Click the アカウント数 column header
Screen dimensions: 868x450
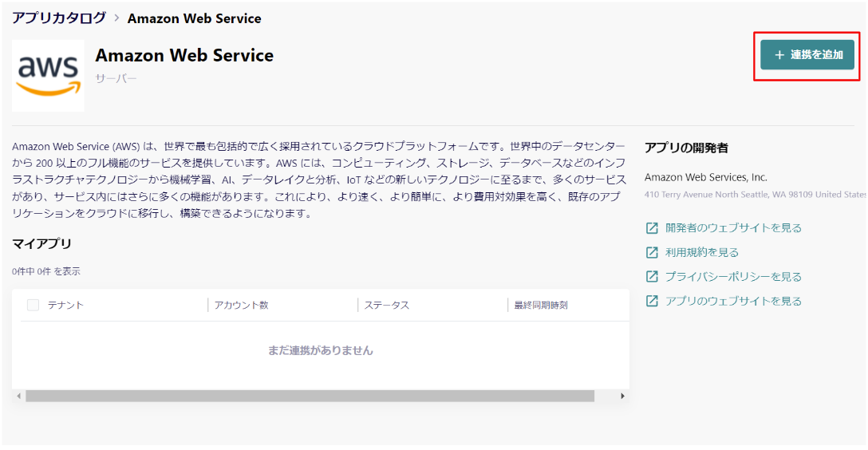[242, 305]
